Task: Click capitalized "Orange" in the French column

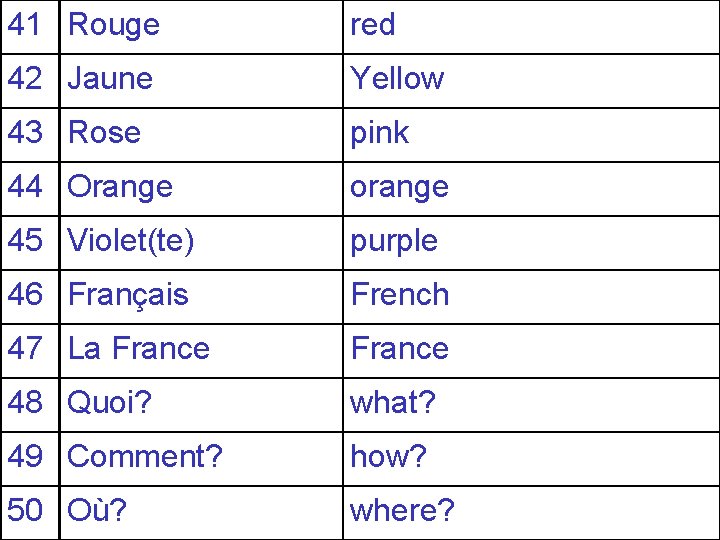Action: click(120, 187)
